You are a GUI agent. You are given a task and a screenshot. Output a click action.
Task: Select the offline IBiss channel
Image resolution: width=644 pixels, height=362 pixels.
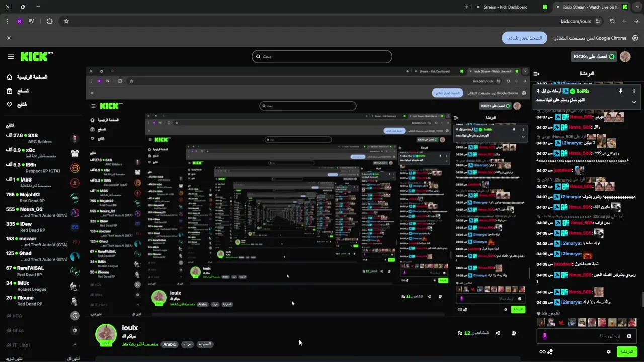(x=43, y=330)
